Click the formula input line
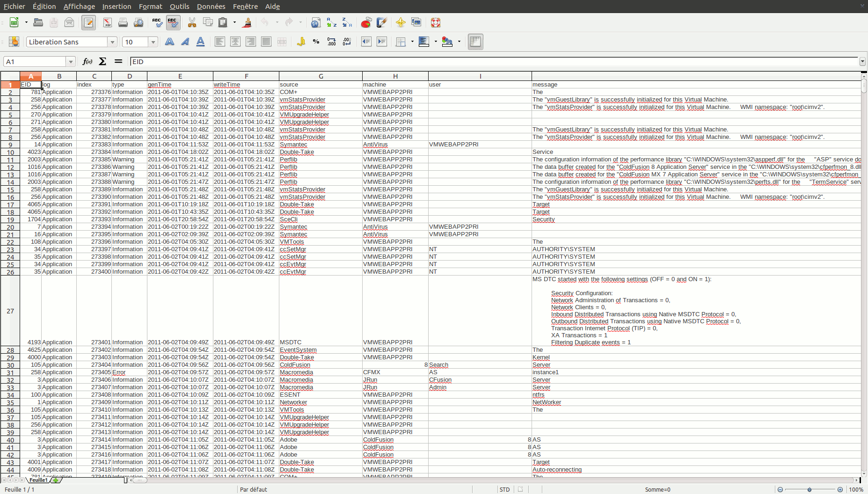 pyautogui.click(x=491, y=62)
